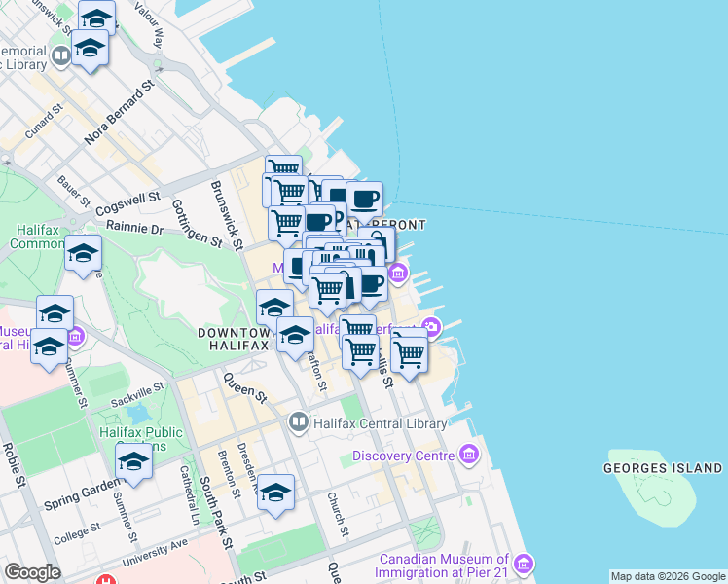Click the red hospital pin near University Ave

click(105, 580)
